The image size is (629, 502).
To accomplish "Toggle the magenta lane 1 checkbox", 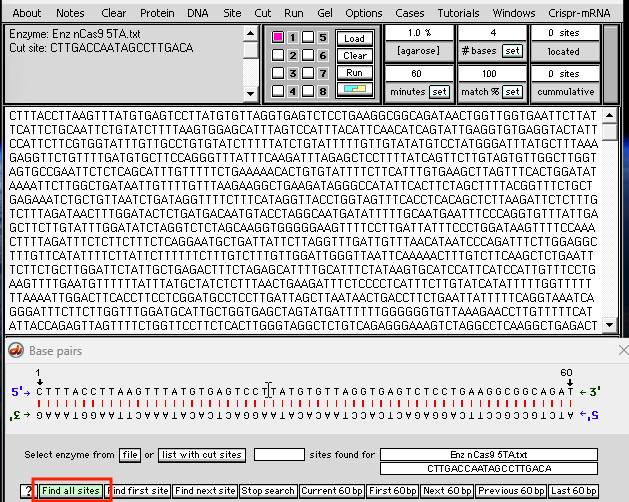I will [x=278, y=37].
